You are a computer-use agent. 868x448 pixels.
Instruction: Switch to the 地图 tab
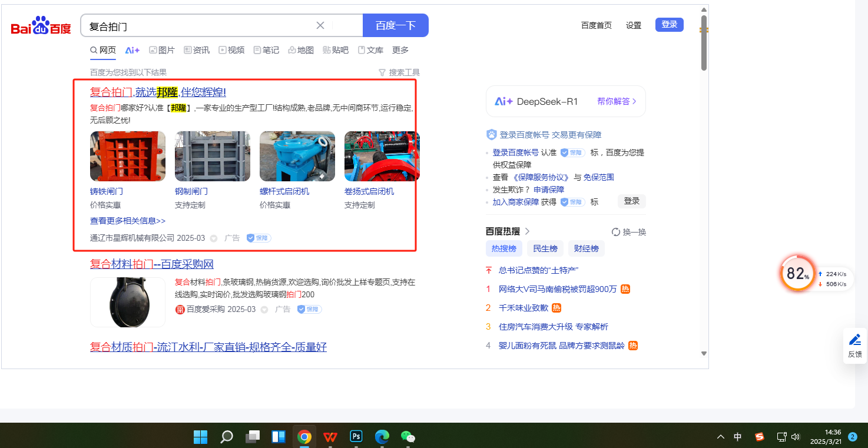301,50
